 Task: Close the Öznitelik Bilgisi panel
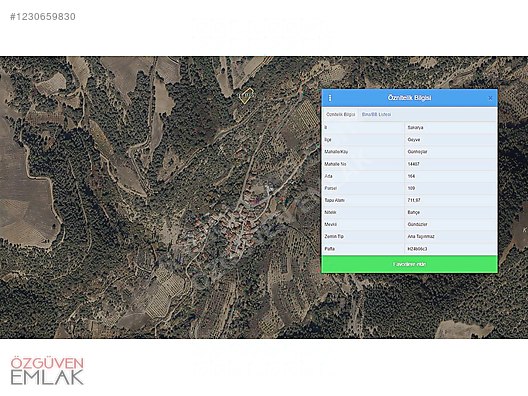(490, 98)
